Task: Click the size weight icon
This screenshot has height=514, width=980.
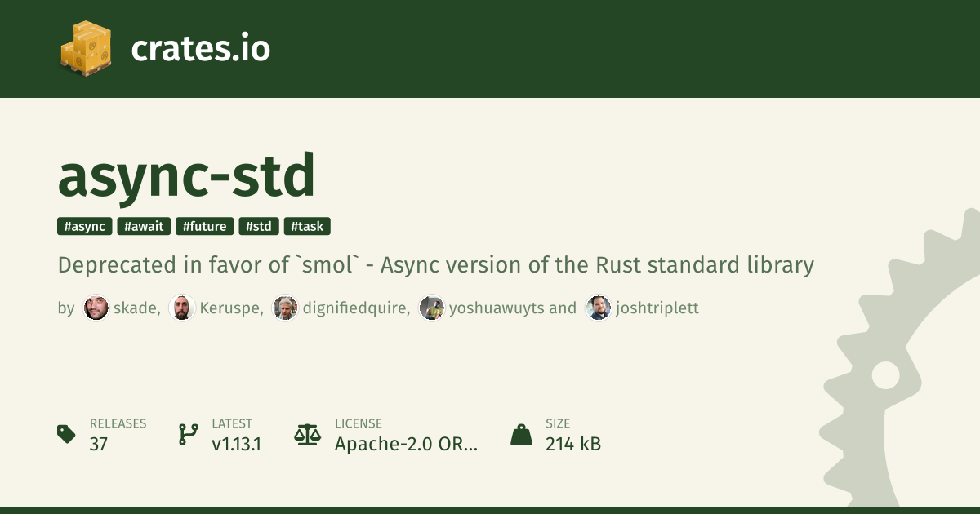Action: click(521, 434)
